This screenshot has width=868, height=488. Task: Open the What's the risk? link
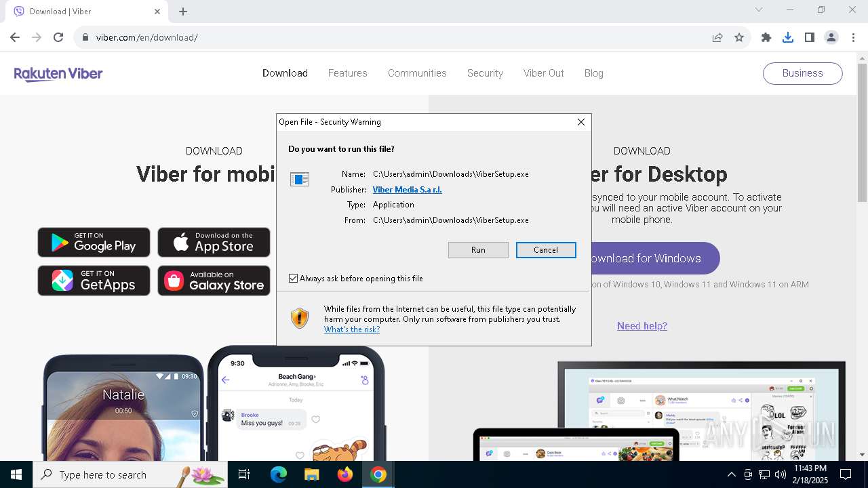point(352,329)
